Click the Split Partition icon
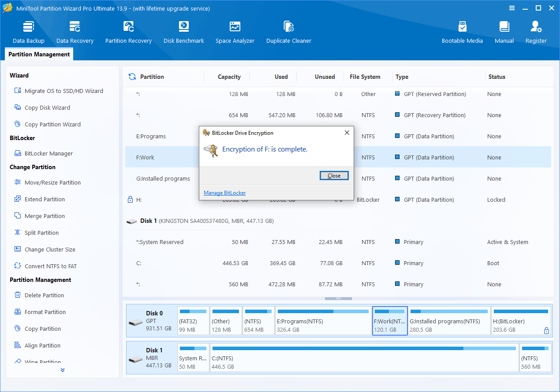The height and width of the screenshot is (392, 560). 18,233
